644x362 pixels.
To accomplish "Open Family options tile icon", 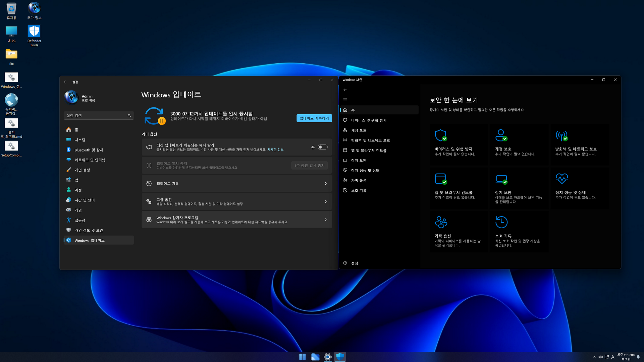I will pyautogui.click(x=441, y=222).
